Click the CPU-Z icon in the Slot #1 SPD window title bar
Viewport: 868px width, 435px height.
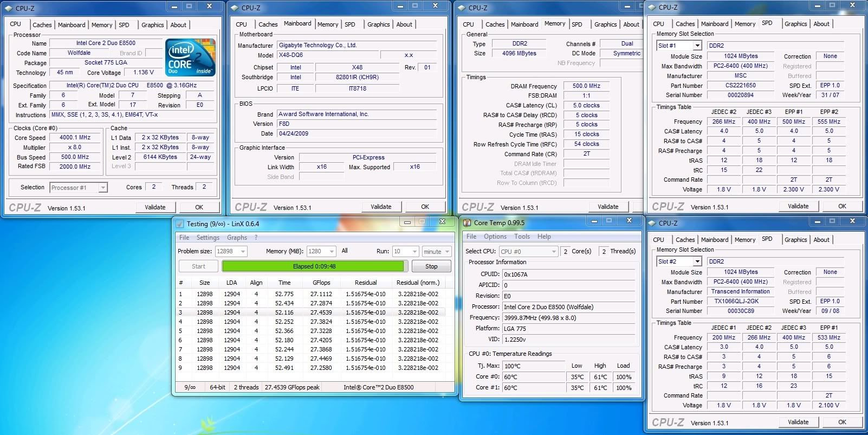(651, 7)
